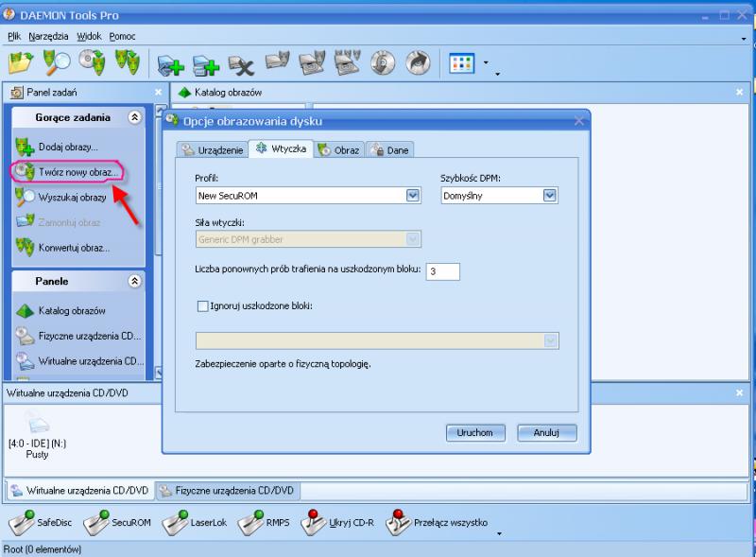Click the Add images folder toolbar icon
Viewport: 756px width, 557px height.
[21, 62]
